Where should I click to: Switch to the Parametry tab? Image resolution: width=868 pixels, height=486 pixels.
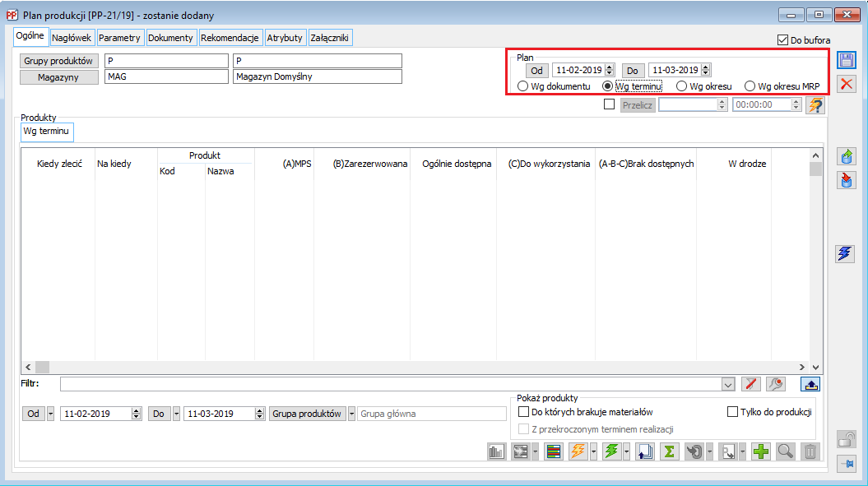[119, 38]
